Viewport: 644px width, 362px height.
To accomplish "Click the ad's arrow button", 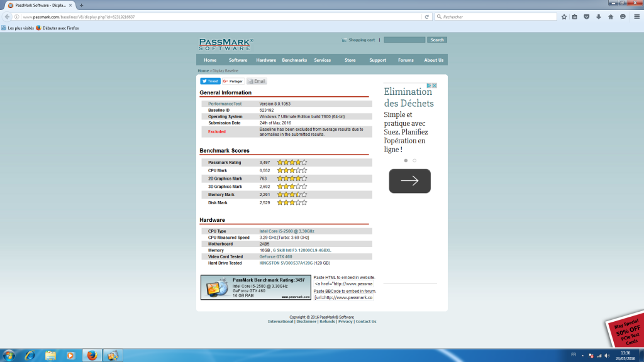I will click(x=410, y=181).
